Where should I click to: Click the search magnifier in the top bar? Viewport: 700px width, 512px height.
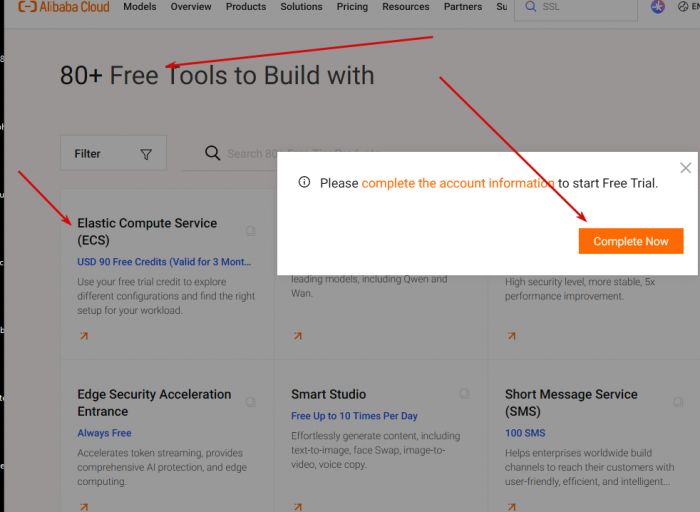pyautogui.click(x=530, y=7)
